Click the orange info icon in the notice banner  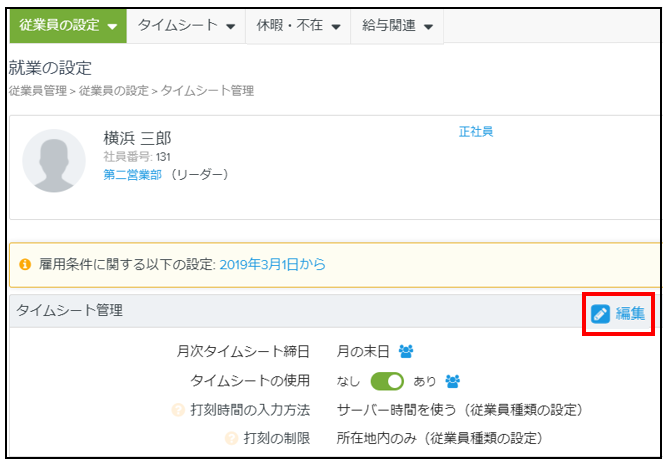(x=25, y=265)
